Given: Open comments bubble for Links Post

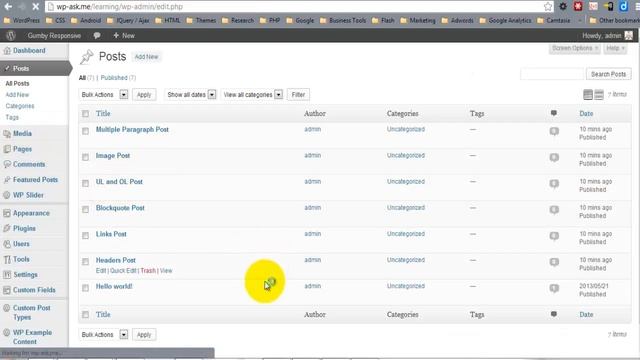Looking at the screenshot, I should pyautogui.click(x=554, y=236).
